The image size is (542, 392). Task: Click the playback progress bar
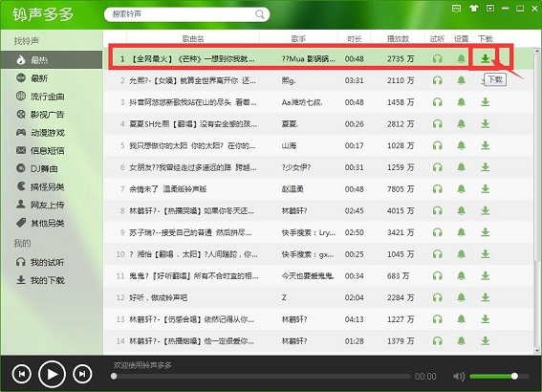click(262, 376)
